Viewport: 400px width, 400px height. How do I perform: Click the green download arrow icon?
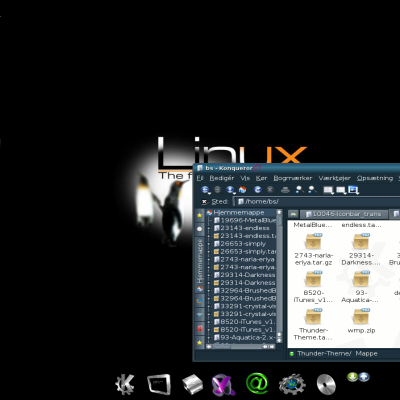click(x=352, y=377)
